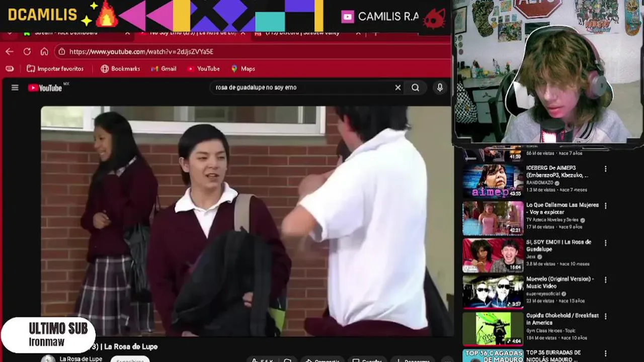Click Cupid's Chokehold / Breakfast in America title
Viewport: 644px width, 362px height.
point(562,319)
